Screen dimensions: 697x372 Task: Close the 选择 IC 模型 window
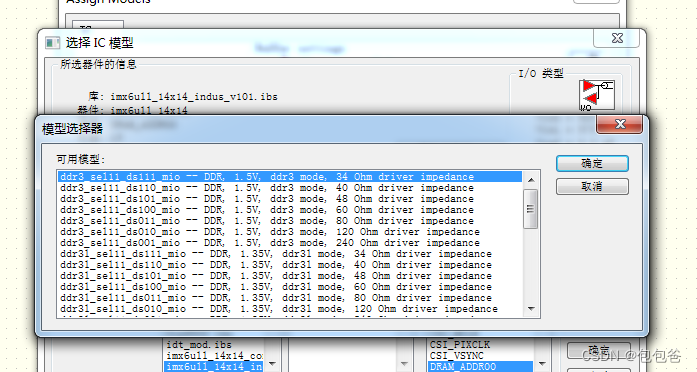[617, 39]
